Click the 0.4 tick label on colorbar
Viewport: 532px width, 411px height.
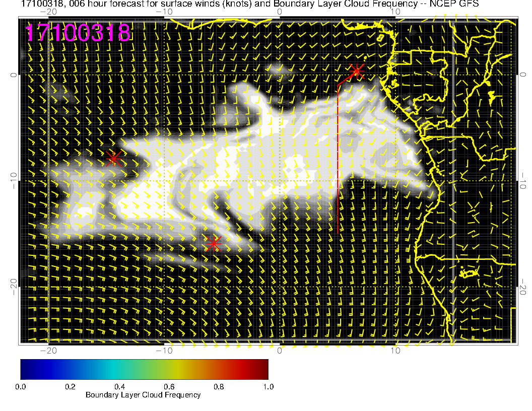coord(119,387)
